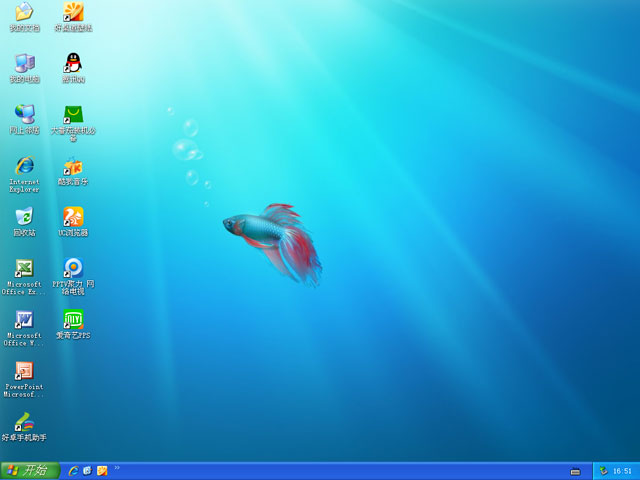Select the Microsoft Office Excel shortcut
The width and height of the screenshot is (640, 480).
point(24,269)
